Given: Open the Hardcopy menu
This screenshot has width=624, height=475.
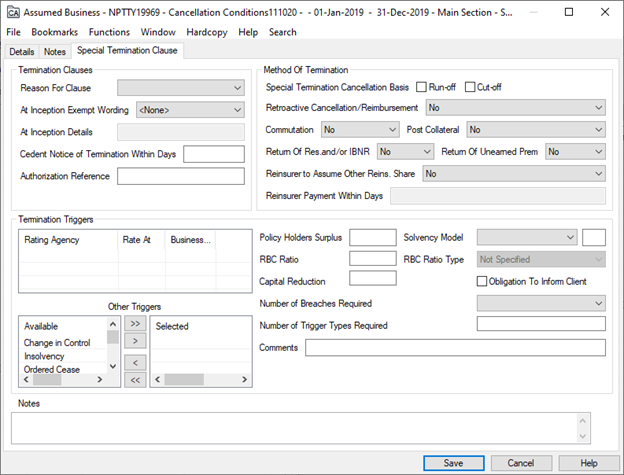Looking at the screenshot, I should tap(205, 32).
